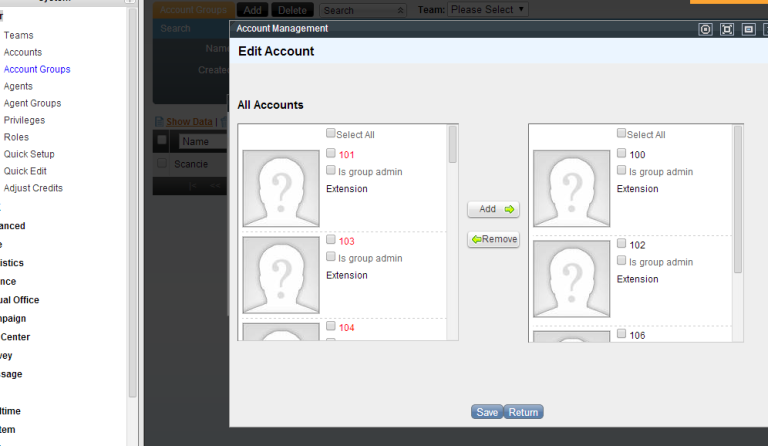Enable 'Is group admin' for account 102
This screenshot has width=768, height=446.
pos(622,261)
